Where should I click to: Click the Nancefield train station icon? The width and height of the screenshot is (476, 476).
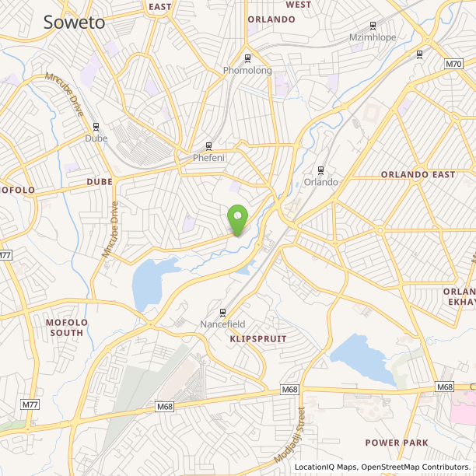click(x=222, y=313)
